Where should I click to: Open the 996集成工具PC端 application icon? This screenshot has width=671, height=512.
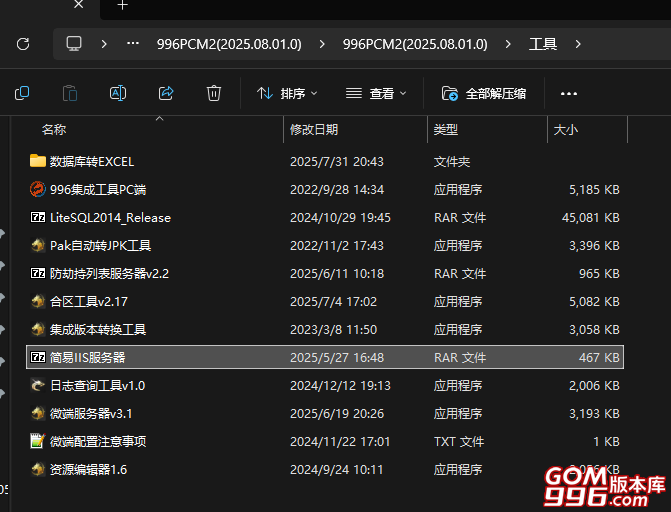pos(38,189)
